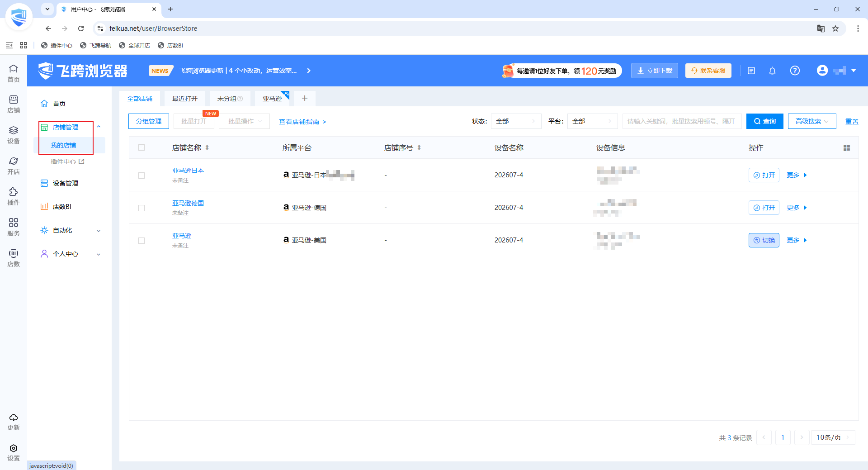Screen dimensions: 868x470
Task: Click 切换 for the 亚马逊-美国 store
Action: click(764, 240)
